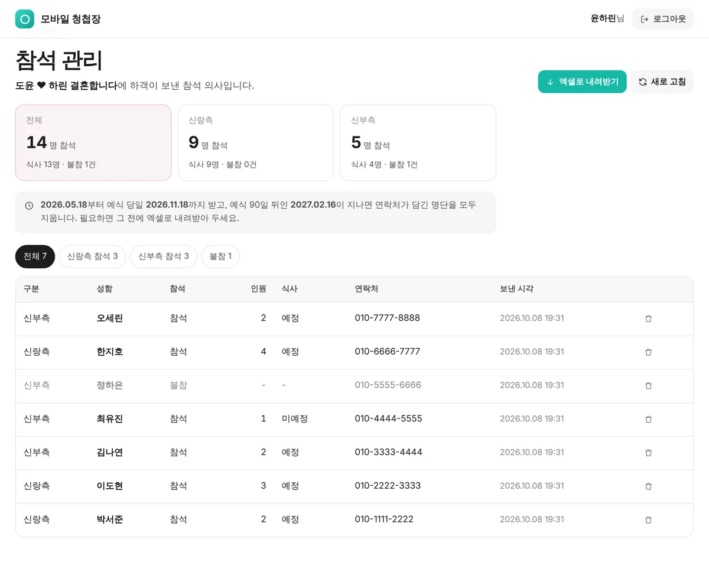This screenshot has height=588, width=709.
Task: Delete the 오세린 row with trash icon
Action: click(648, 319)
